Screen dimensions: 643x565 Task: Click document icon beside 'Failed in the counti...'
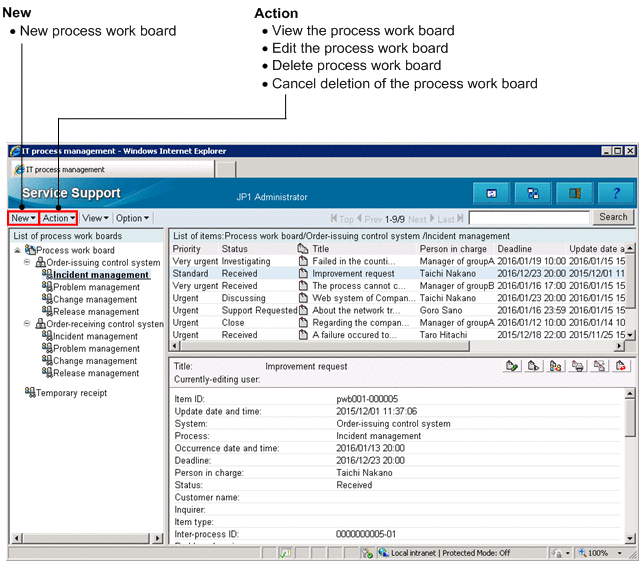pos(303,261)
